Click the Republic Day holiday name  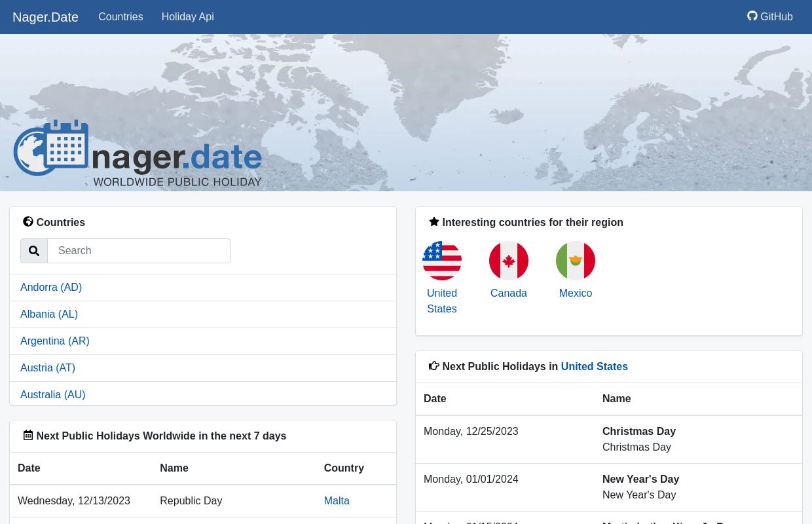pos(191,501)
